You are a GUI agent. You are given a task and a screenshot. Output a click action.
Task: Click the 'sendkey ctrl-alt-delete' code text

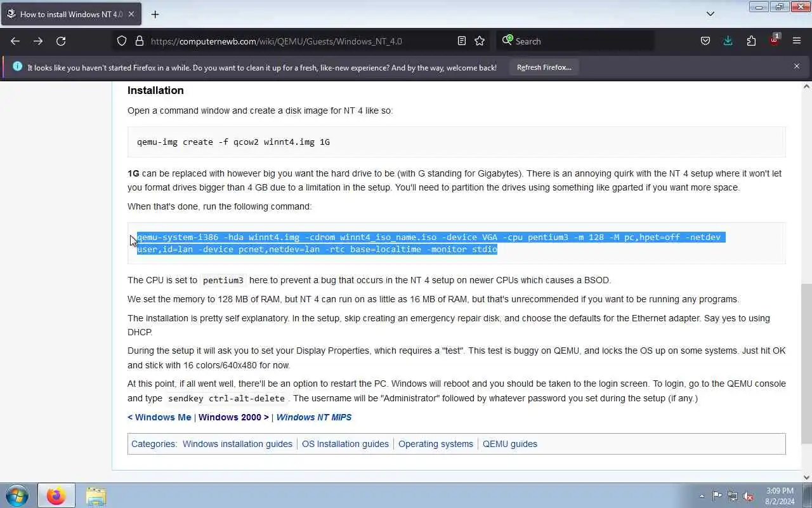pyautogui.click(x=226, y=399)
